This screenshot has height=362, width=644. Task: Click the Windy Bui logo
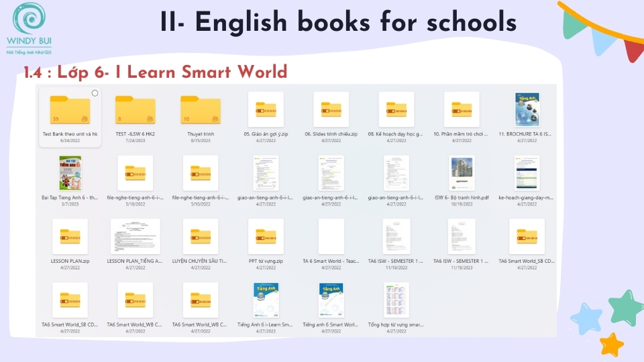coord(29,28)
